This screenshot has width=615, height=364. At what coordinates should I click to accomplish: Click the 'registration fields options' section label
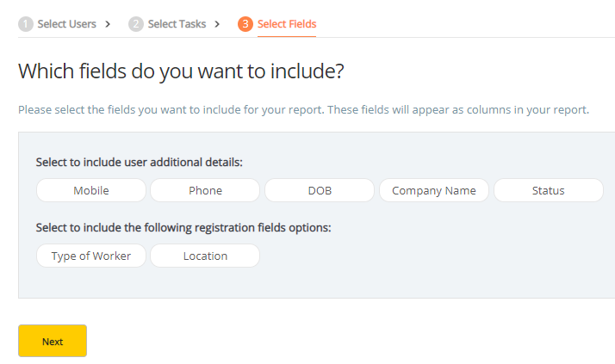click(x=183, y=227)
